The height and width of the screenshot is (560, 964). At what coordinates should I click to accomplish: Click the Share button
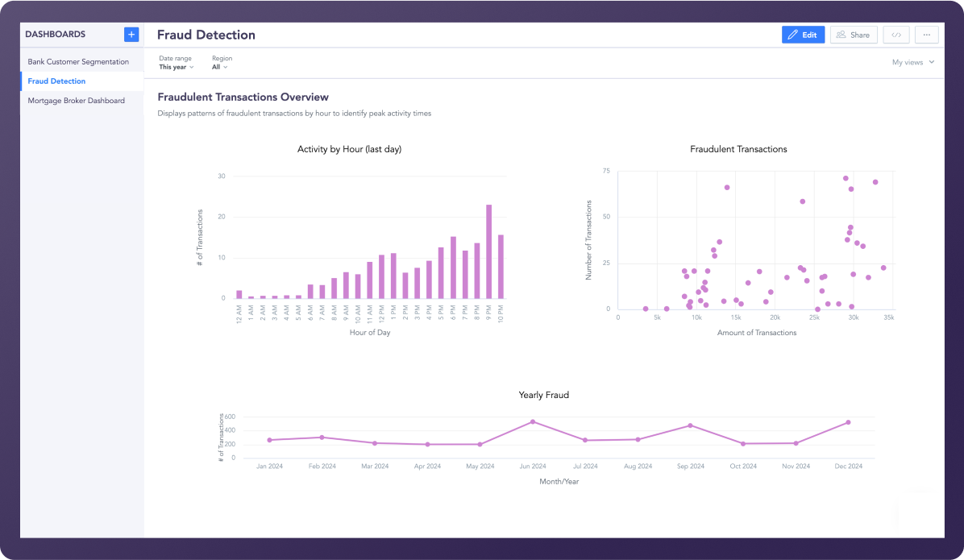[854, 34]
